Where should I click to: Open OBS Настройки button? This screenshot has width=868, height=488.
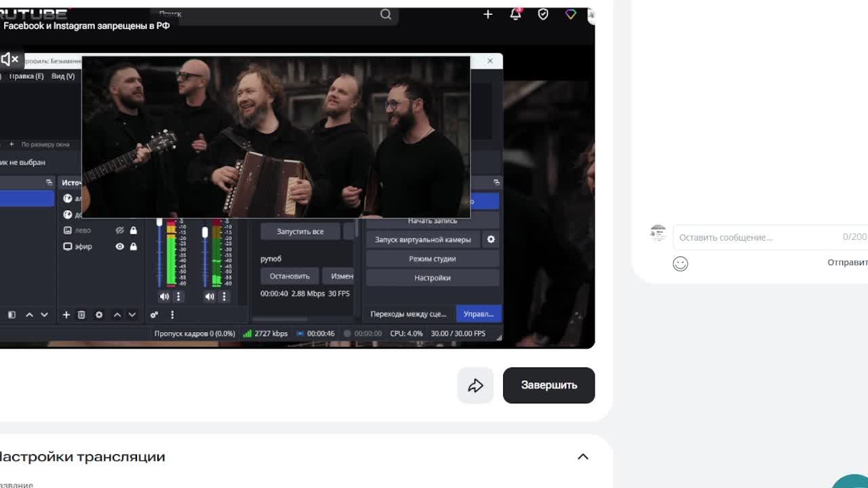(433, 278)
